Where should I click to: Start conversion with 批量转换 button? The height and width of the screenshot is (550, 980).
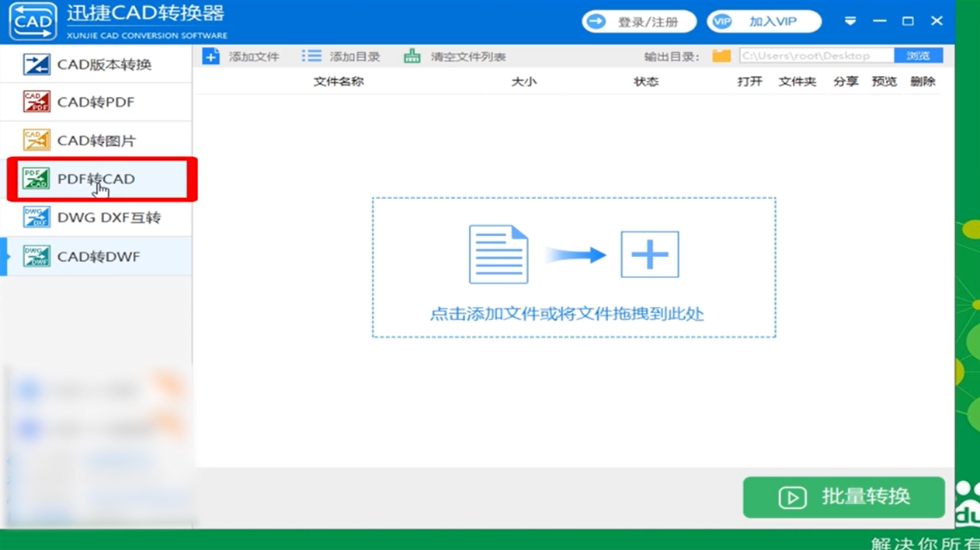844,497
